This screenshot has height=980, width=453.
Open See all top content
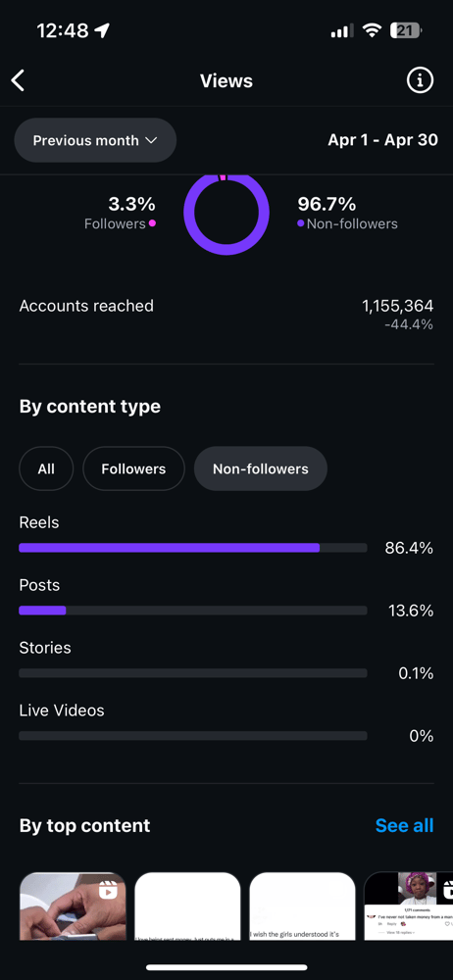(404, 825)
